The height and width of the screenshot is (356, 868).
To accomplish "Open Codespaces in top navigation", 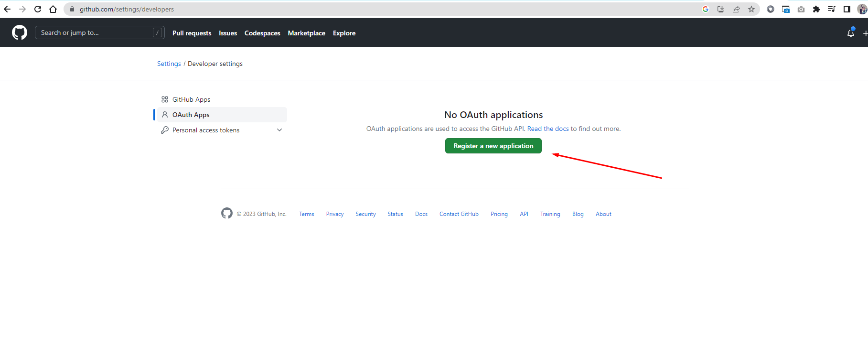I will point(262,33).
